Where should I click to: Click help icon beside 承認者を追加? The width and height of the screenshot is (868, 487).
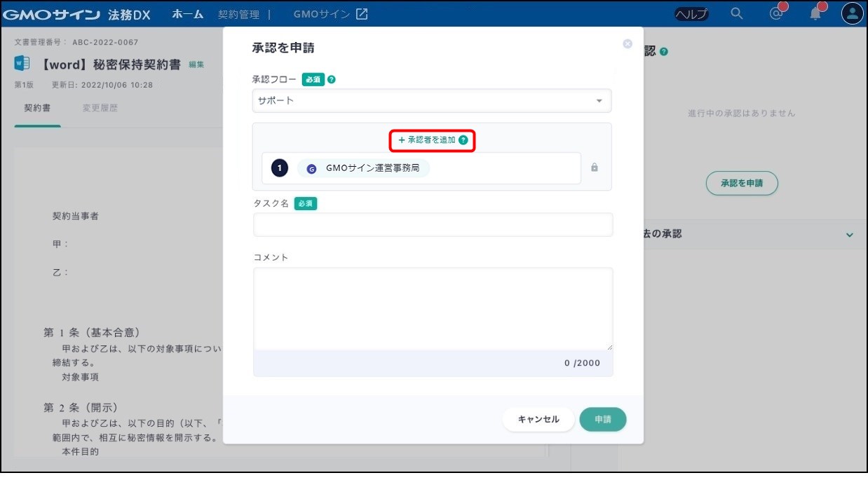tap(463, 140)
